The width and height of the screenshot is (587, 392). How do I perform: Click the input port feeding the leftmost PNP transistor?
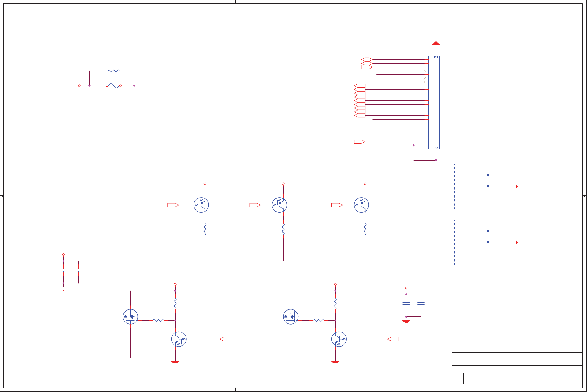[x=173, y=205]
